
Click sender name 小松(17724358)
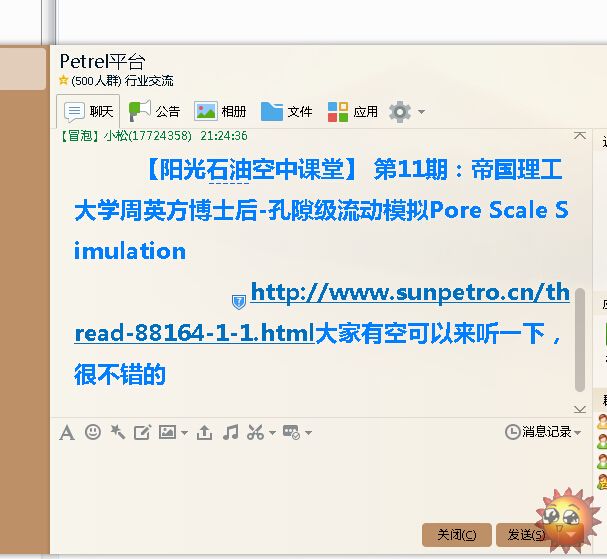click(148, 136)
